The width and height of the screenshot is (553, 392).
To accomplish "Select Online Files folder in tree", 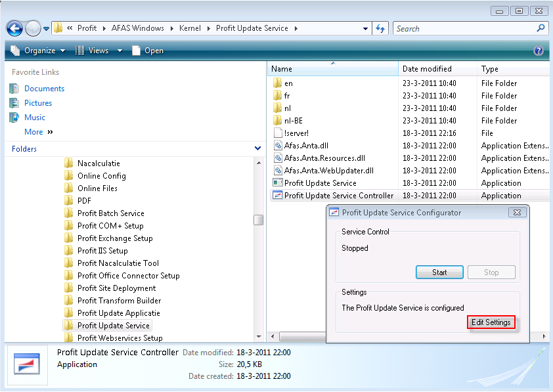I will coord(97,188).
